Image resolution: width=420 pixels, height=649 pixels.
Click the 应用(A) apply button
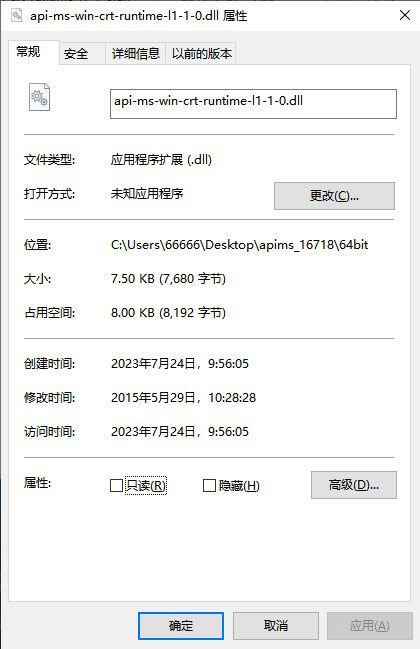point(370,626)
